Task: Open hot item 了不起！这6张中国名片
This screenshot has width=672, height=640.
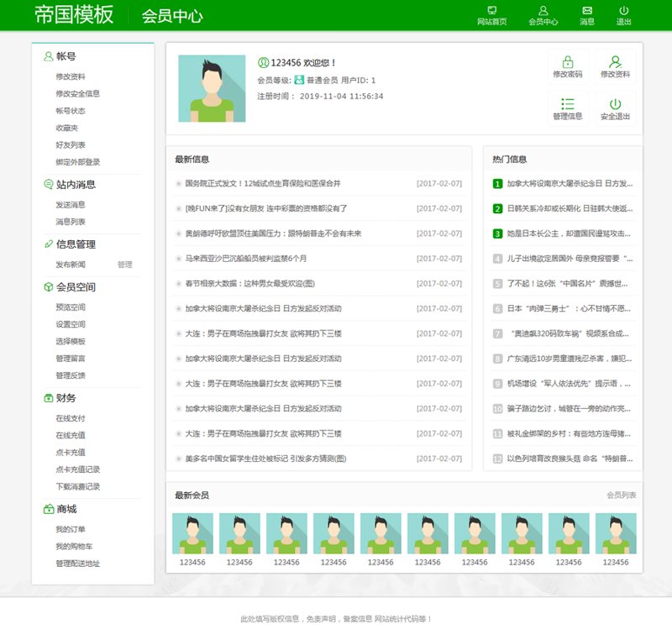Action: click(x=568, y=284)
